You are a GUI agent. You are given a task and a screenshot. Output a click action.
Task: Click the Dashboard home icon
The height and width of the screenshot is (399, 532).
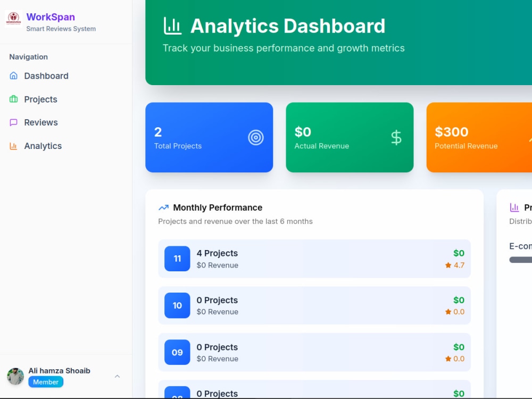pos(14,76)
